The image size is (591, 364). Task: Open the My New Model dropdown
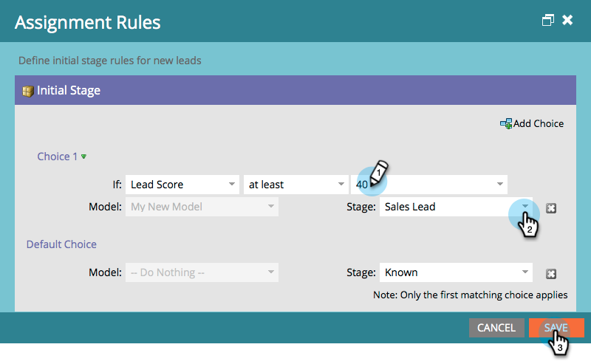click(202, 207)
